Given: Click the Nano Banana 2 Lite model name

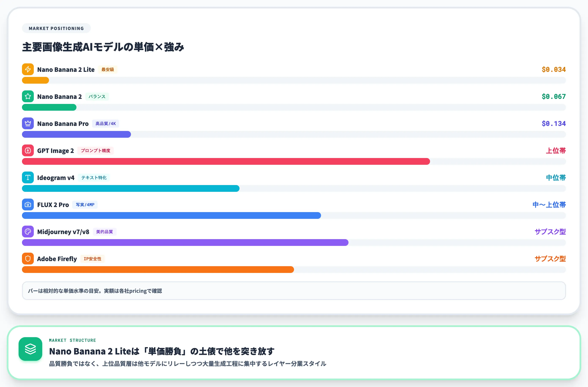Looking at the screenshot, I should pos(66,70).
